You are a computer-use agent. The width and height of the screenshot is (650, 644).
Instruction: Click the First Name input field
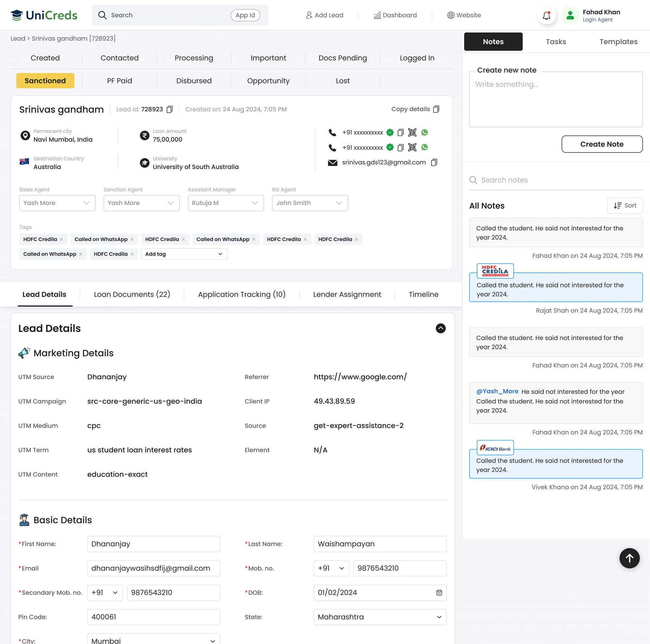pos(154,544)
